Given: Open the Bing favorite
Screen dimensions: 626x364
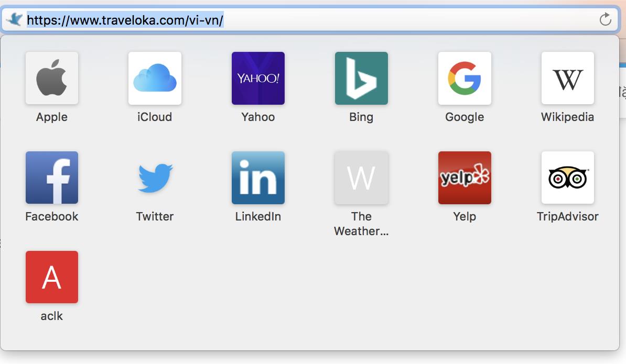Looking at the screenshot, I should tap(361, 78).
